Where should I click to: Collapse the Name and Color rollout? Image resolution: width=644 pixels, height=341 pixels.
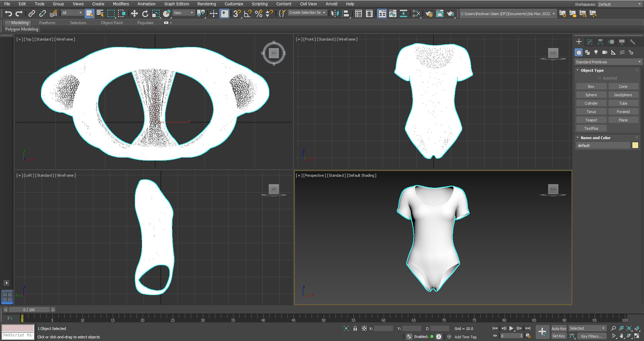pos(595,138)
